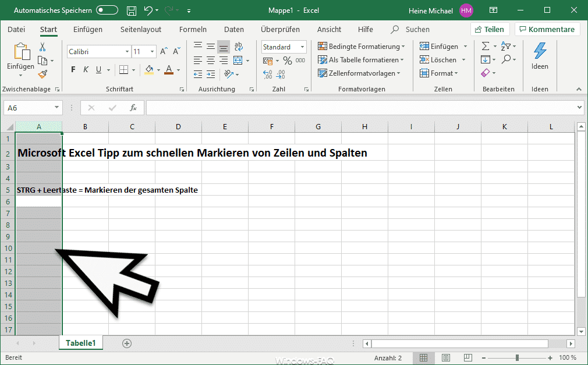Open the Kommentare button

(x=547, y=29)
